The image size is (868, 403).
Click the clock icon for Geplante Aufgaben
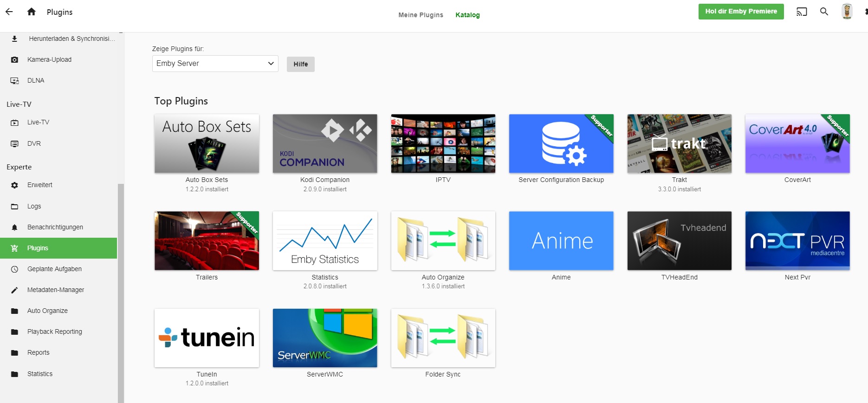click(x=14, y=269)
